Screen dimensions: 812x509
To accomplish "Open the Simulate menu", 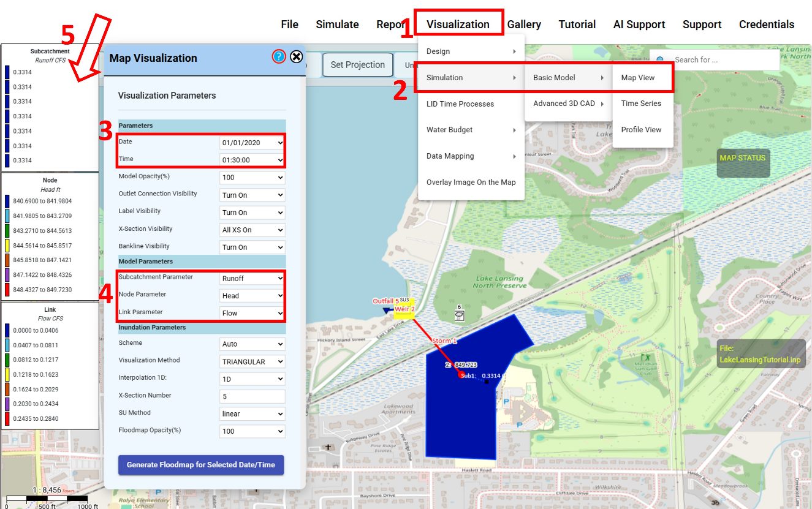I will click(x=337, y=25).
